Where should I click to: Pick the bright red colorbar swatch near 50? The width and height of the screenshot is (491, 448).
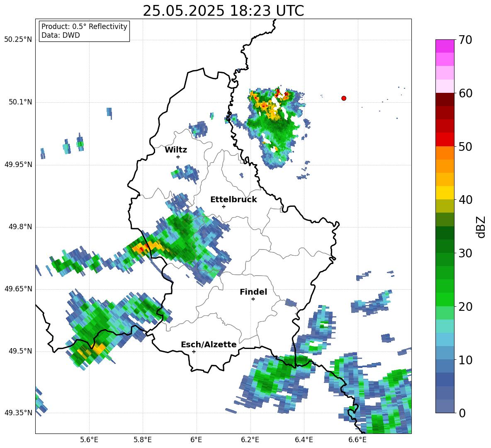point(445,140)
